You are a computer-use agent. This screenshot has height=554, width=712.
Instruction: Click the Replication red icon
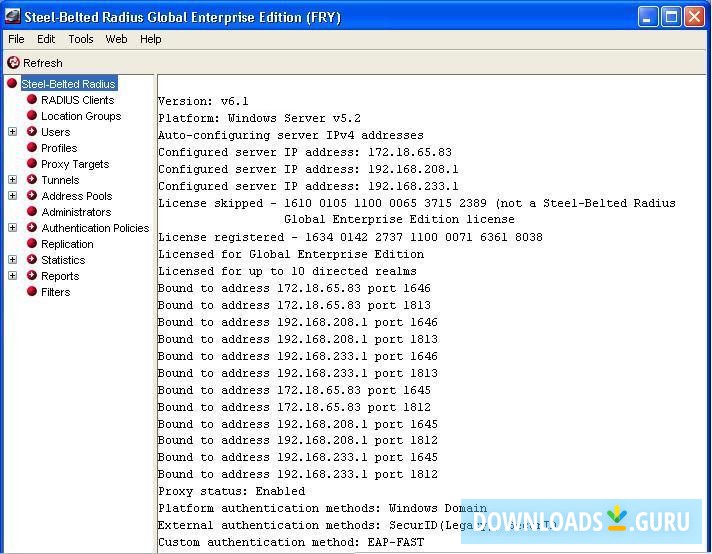point(32,243)
